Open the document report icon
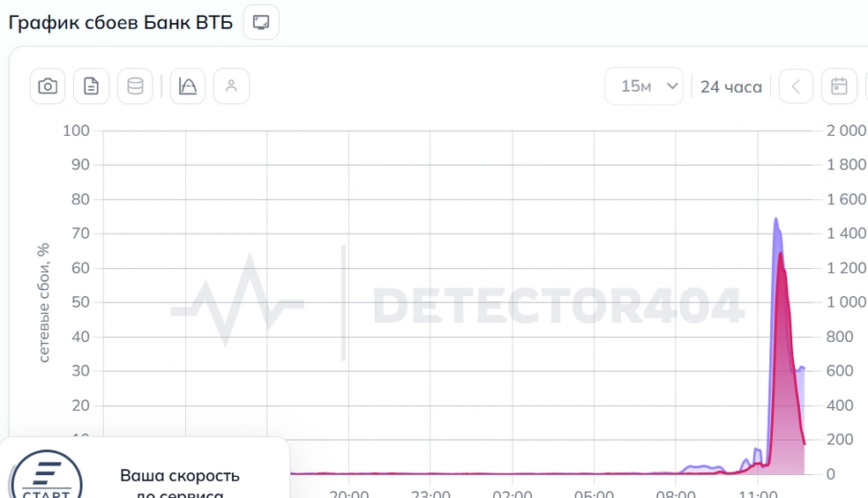 92,86
